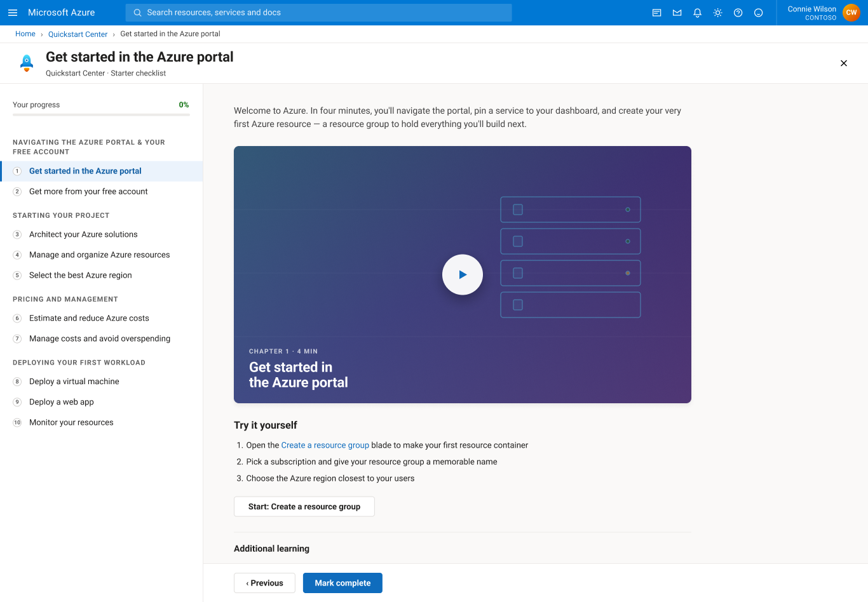Viewport: 868px width, 602px height.
Task: Click the Microsoft Azure title
Action: (x=62, y=13)
